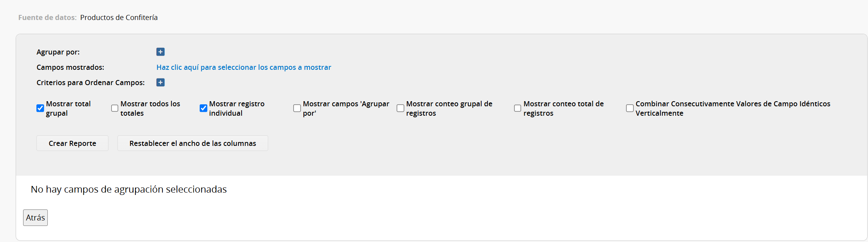Tick the Mostrar campos 'Agrupar por' checkbox
Viewport: 868px width, 242px height.
(x=297, y=108)
